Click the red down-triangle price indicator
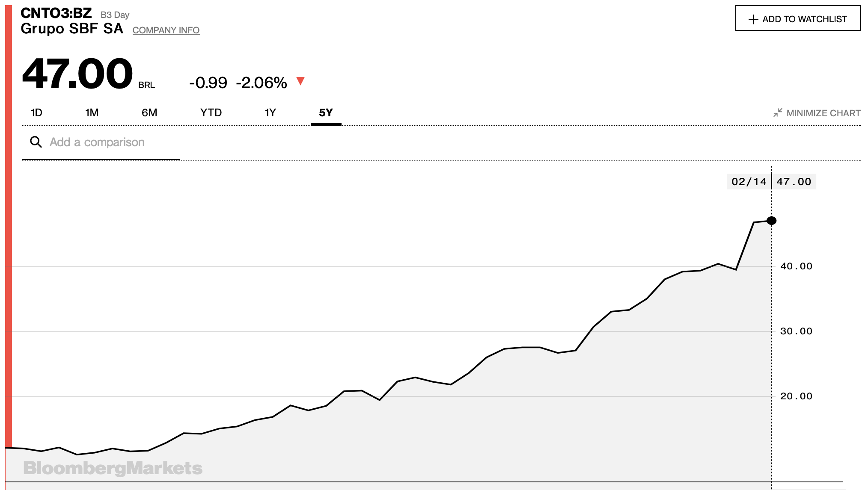This screenshot has height=490, width=868. [300, 81]
